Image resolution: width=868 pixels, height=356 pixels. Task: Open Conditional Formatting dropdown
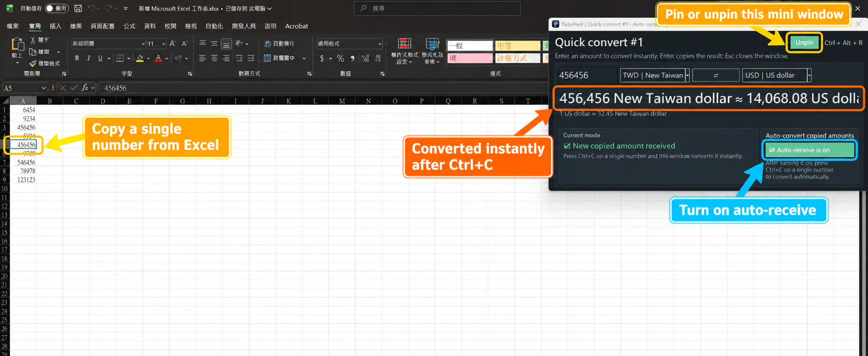point(404,51)
